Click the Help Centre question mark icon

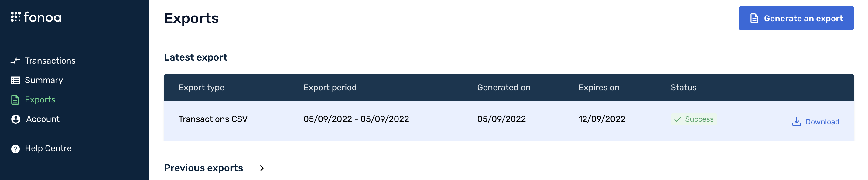pyautogui.click(x=15, y=149)
